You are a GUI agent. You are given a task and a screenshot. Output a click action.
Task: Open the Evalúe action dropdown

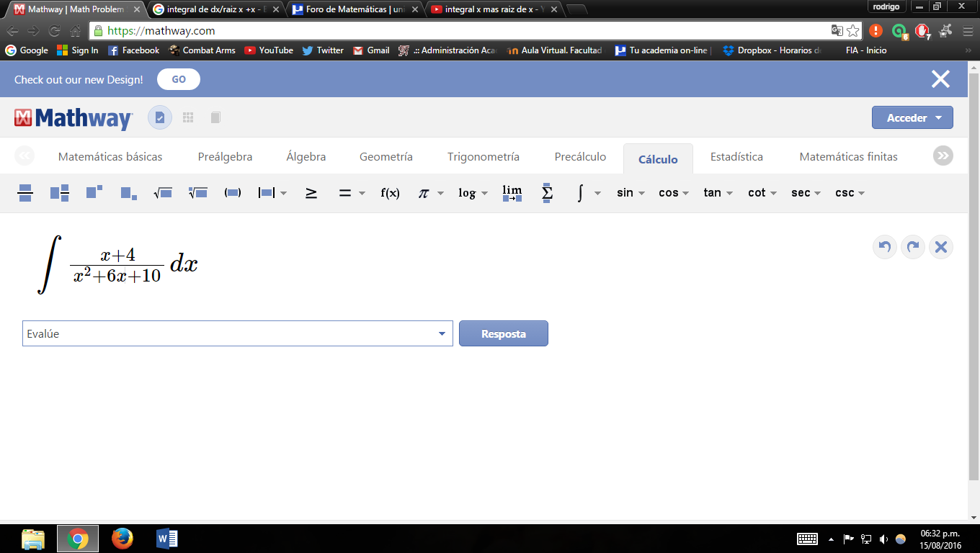(442, 333)
